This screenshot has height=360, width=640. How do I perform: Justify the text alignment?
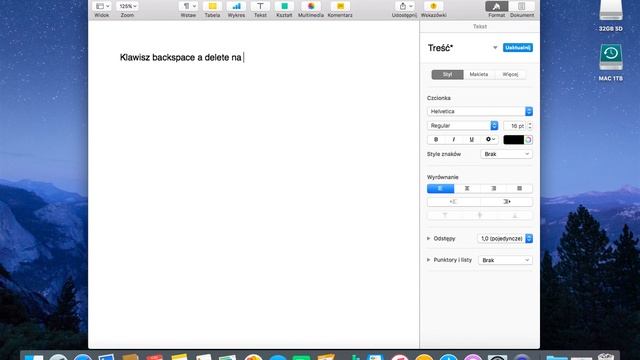(x=519, y=189)
